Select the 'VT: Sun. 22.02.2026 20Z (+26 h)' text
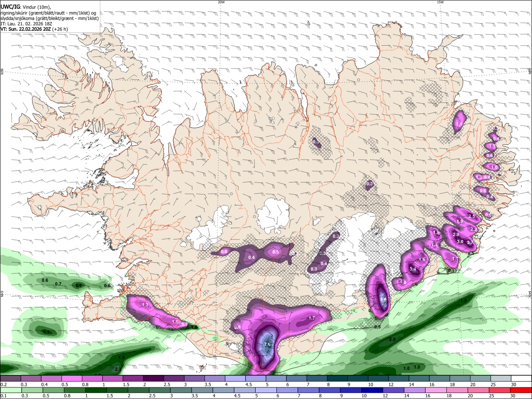This screenshot has height=399, width=532. click(x=34, y=29)
